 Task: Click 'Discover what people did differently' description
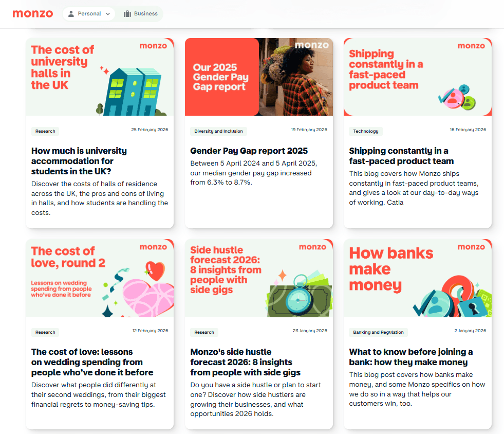pos(98,394)
